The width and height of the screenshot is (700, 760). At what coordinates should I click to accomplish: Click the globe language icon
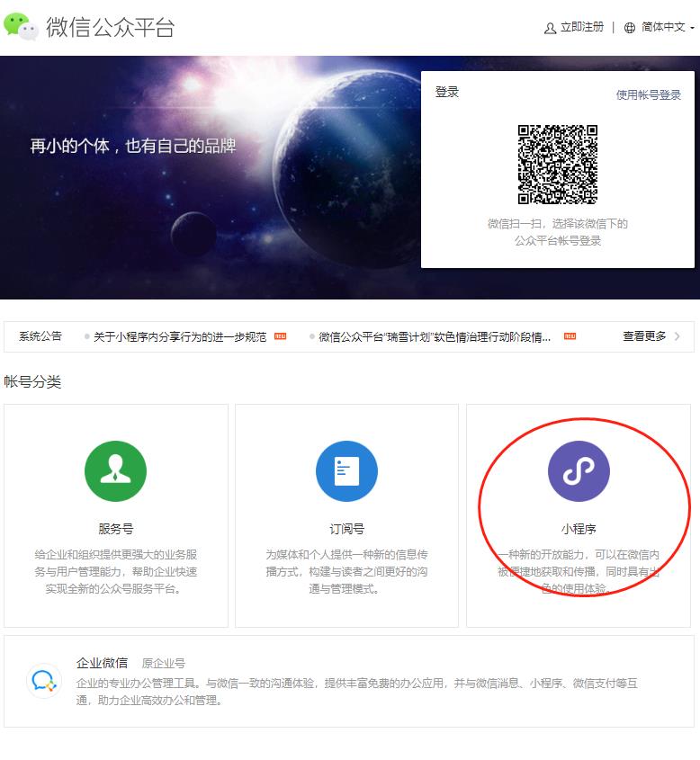pos(630,28)
